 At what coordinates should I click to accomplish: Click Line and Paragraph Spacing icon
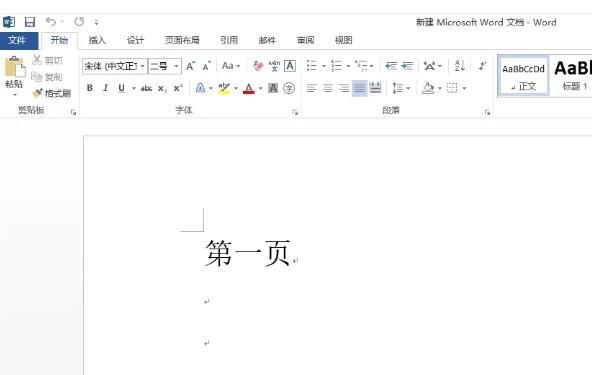coord(398,88)
